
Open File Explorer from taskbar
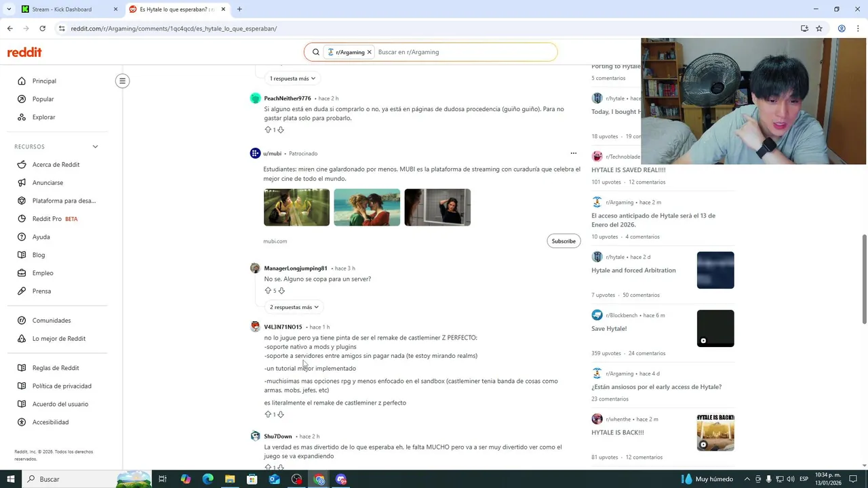point(230,479)
